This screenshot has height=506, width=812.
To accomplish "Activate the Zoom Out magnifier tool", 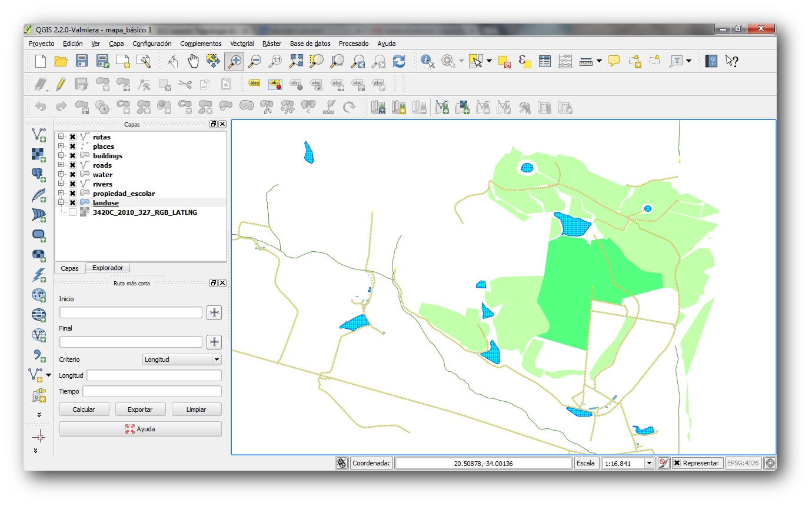I will coord(254,61).
